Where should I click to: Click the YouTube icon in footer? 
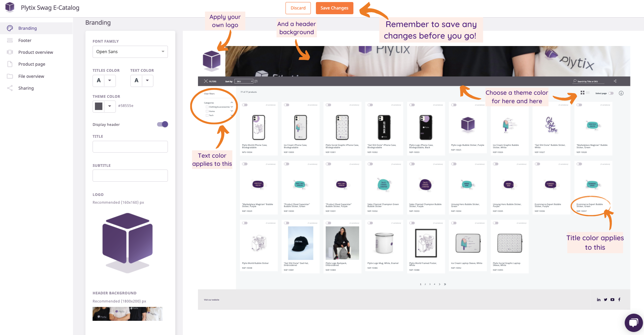612,299
